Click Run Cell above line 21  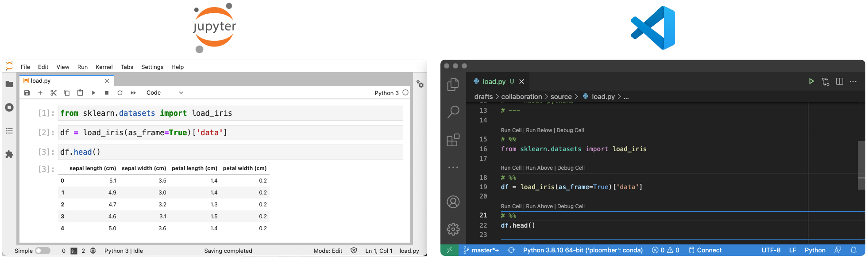[511, 206]
